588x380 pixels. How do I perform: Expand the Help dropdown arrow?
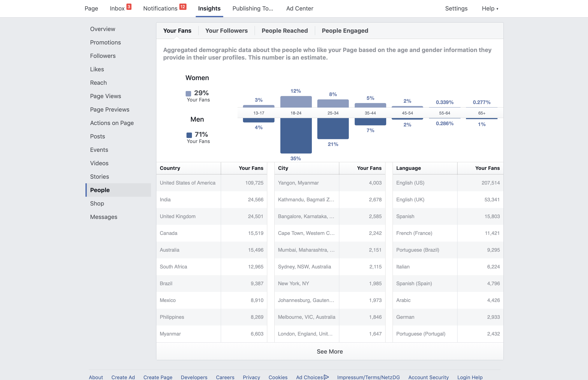tap(497, 9)
